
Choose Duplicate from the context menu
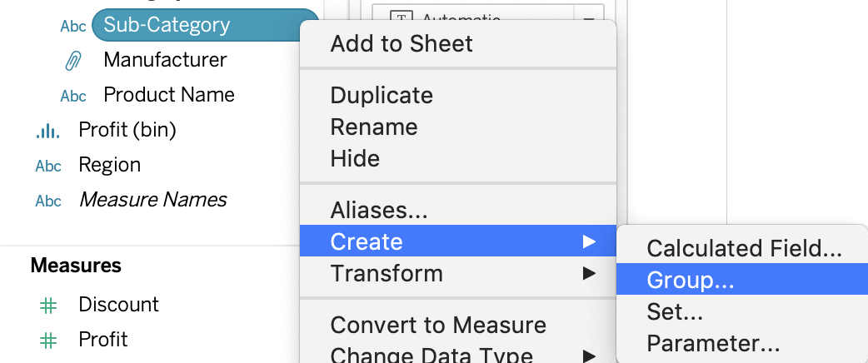click(x=382, y=95)
